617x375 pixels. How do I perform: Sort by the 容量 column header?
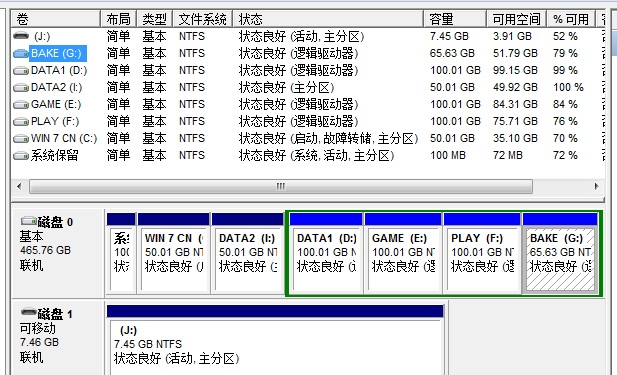tap(455, 19)
